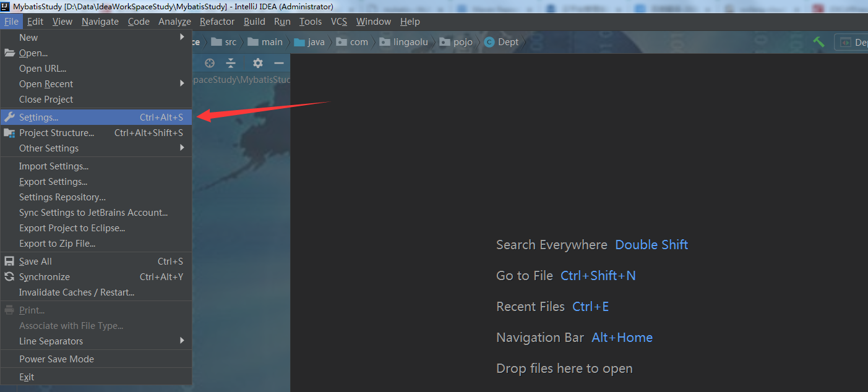Click the main breadcrumb folder
Viewport: 868px width, 392px height.
265,42
